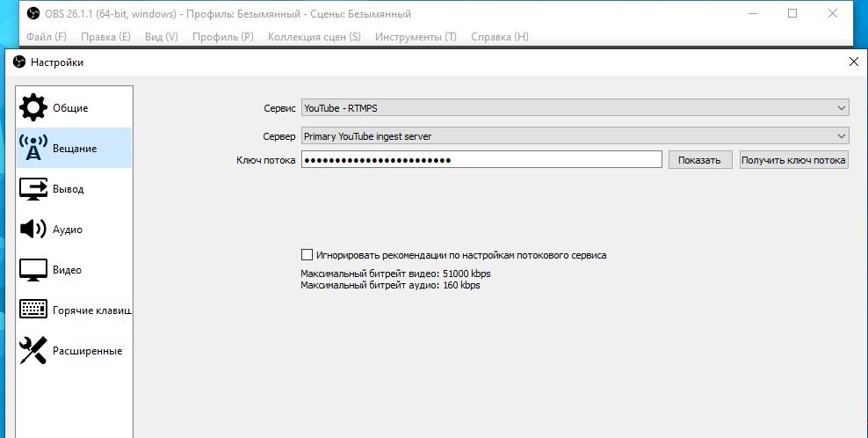Select the Вывод settings label
Screen dimensions: 868x438
69,189
